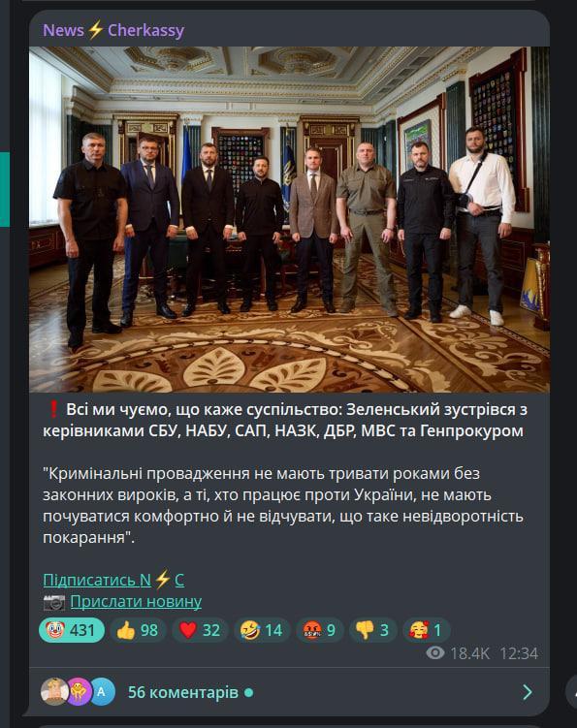
Task: Click the views eye icon
Action: (435, 653)
